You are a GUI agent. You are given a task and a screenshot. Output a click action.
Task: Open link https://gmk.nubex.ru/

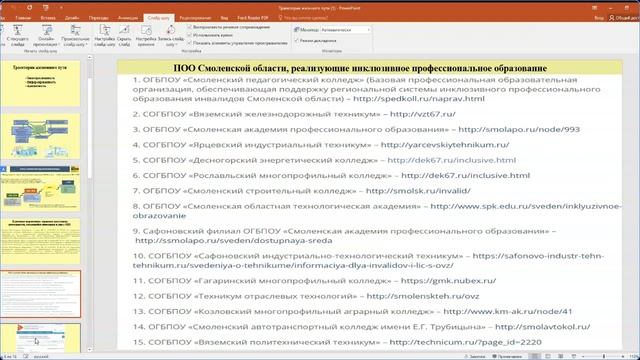[x=448, y=280]
